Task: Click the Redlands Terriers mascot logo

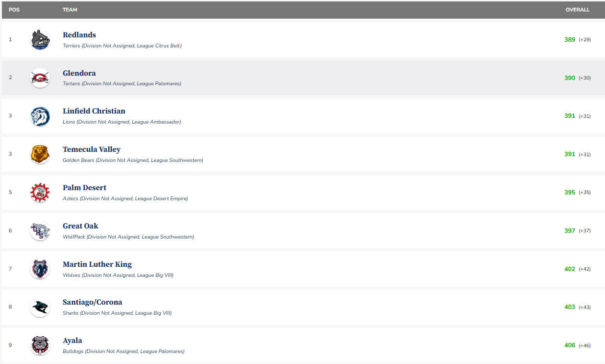Action: (40, 40)
